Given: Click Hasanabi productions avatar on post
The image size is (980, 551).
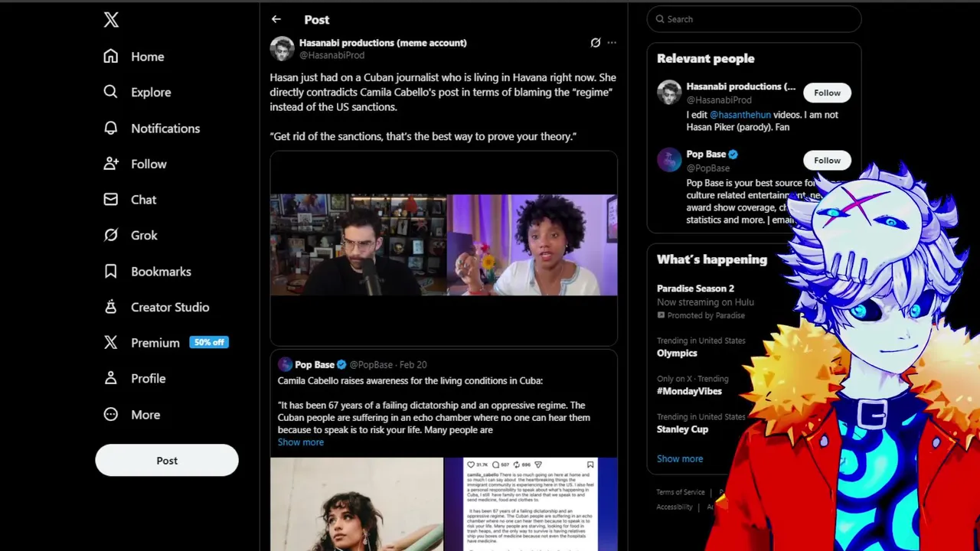Looking at the screenshot, I should click(x=282, y=48).
